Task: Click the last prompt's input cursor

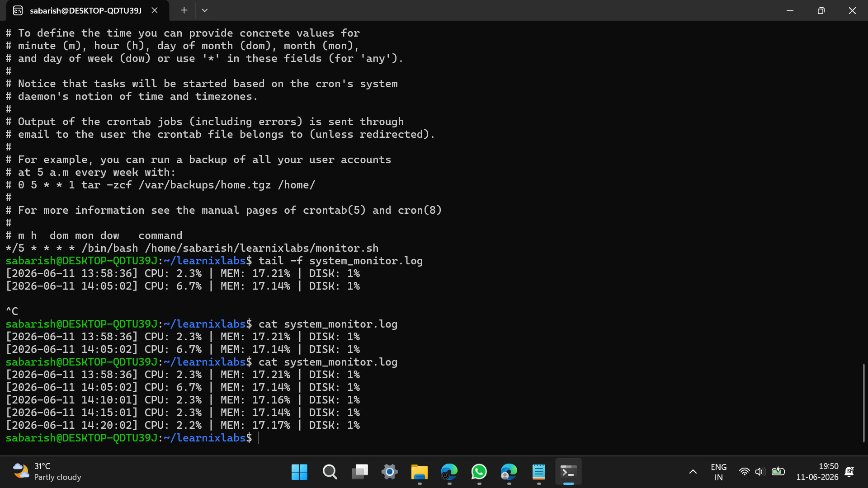Action: pyautogui.click(x=259, y=438)
